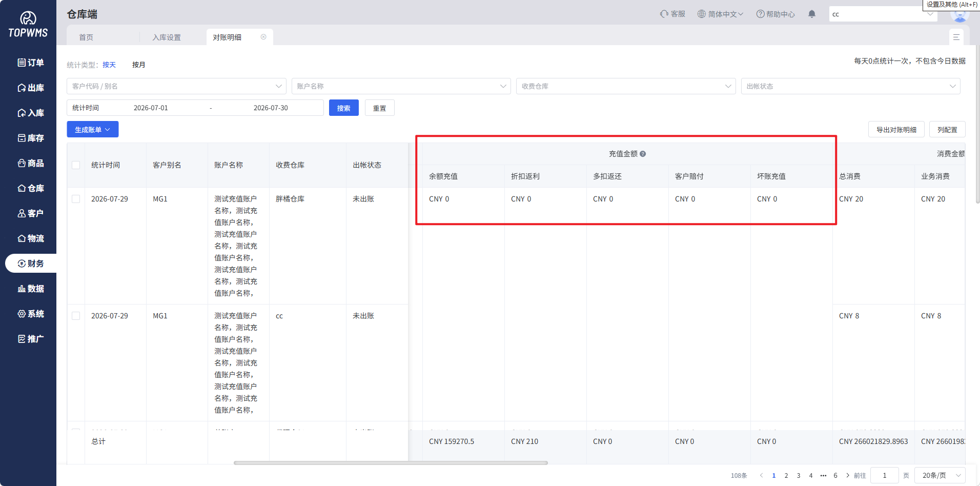Open the 库存 (Inventory) sidebar menu

click(30, 138)
